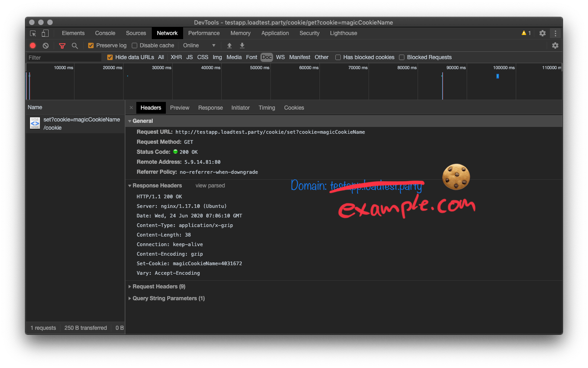Open DevTools settings gear
The width and height of the screenshot is (588, 368).
543,33
